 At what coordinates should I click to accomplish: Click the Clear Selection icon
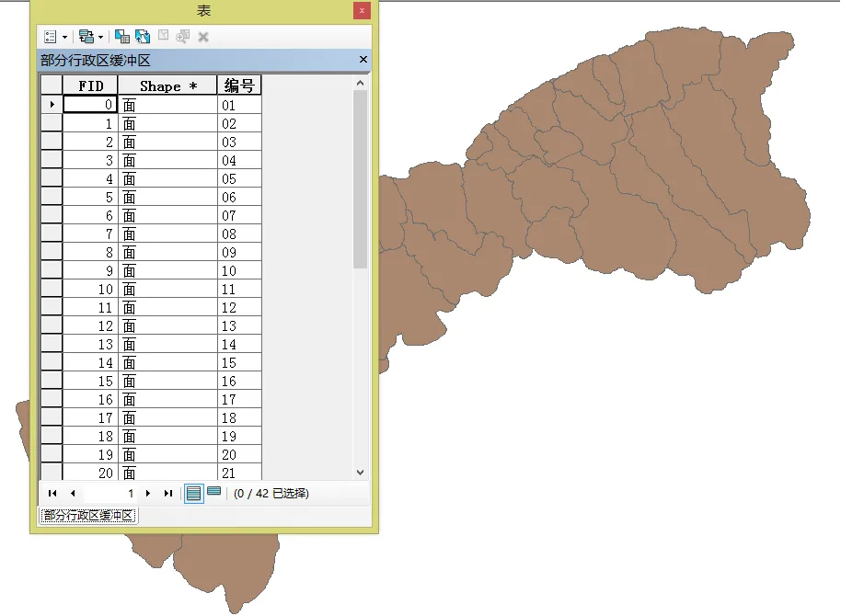tap(163, 36)
